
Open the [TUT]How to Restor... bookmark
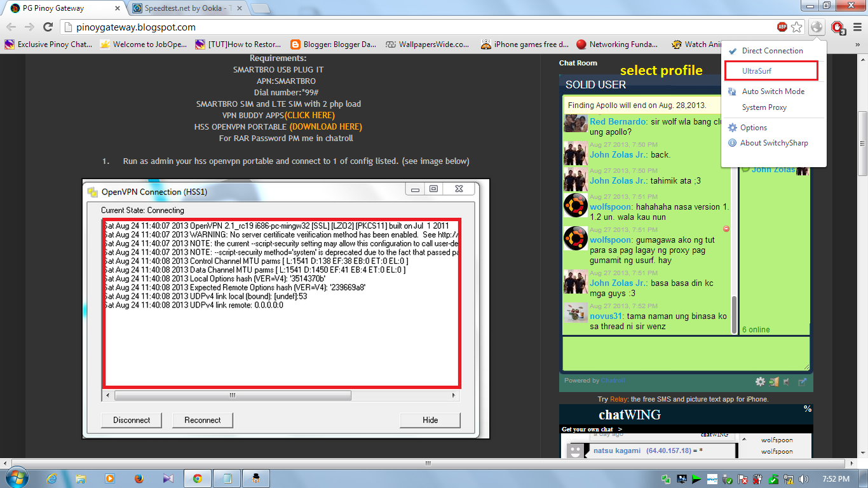coord(238,44)
